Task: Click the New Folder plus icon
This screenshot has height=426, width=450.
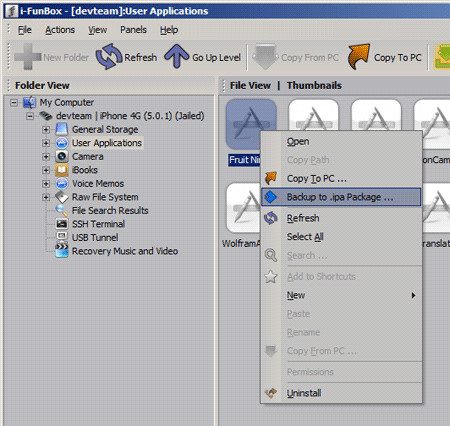Action: click(x=28, y=57)
